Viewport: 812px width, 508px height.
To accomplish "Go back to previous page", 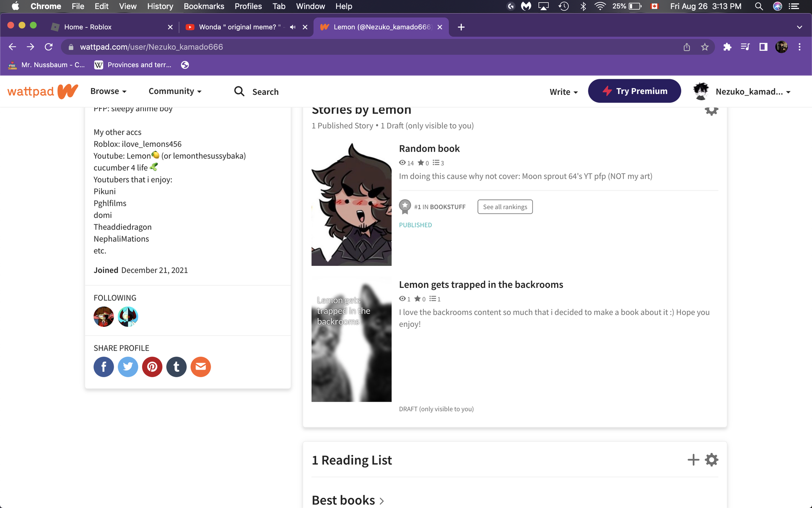I will 12,47.
